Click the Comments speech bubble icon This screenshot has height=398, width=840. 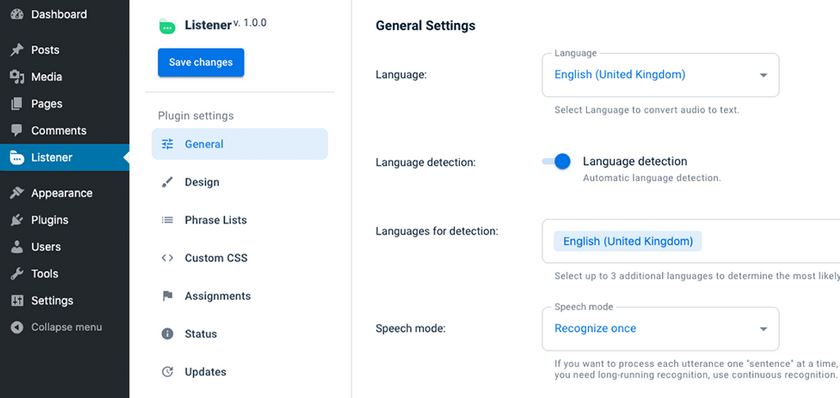tap(17, 131)
